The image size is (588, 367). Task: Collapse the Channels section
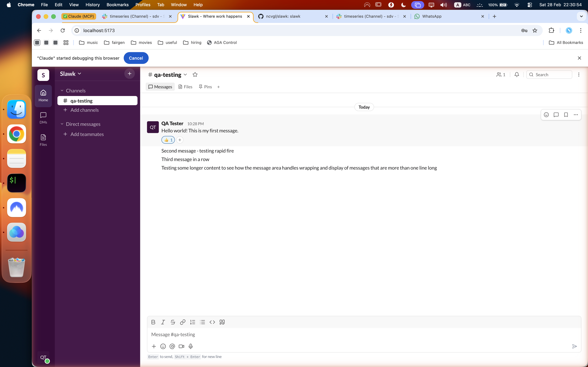(x=62, y=90)
